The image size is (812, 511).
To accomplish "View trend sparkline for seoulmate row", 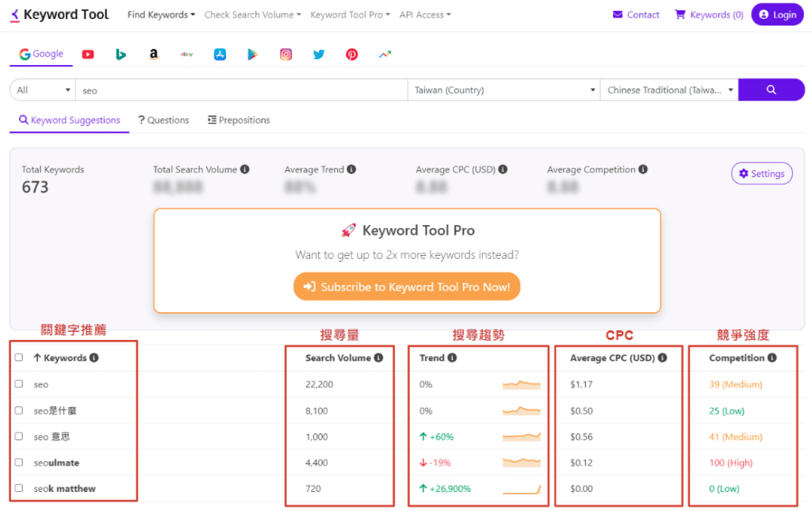I will (522, 463).
